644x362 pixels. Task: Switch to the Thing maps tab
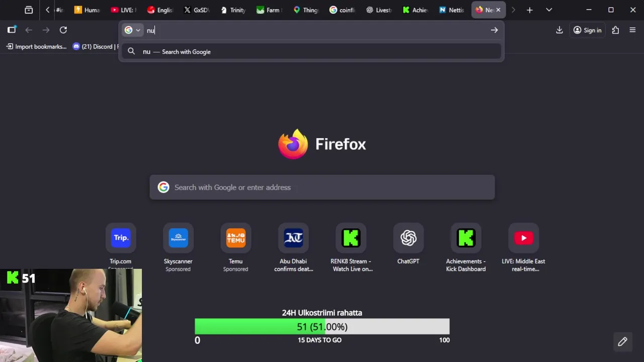click(306, 10)
